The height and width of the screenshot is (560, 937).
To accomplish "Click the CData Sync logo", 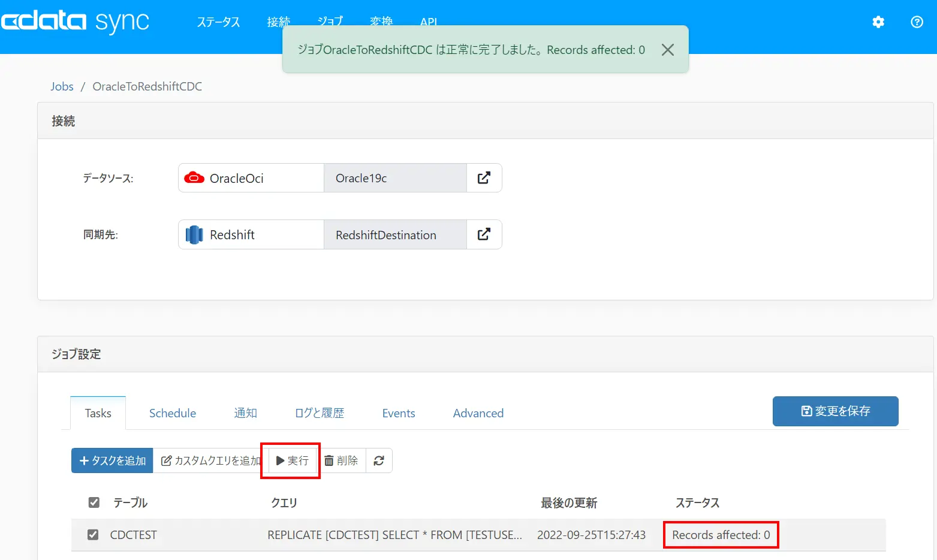I will click(75, 22).
